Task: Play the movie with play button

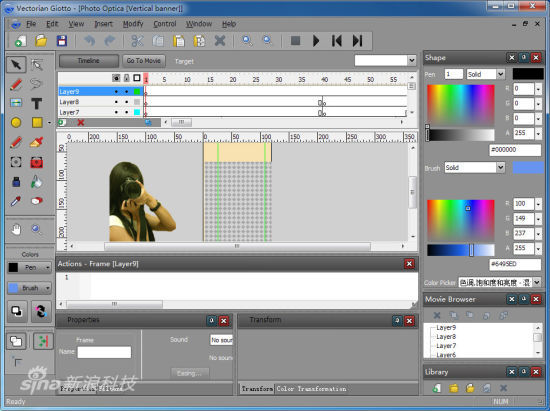Action: [316, 41]
